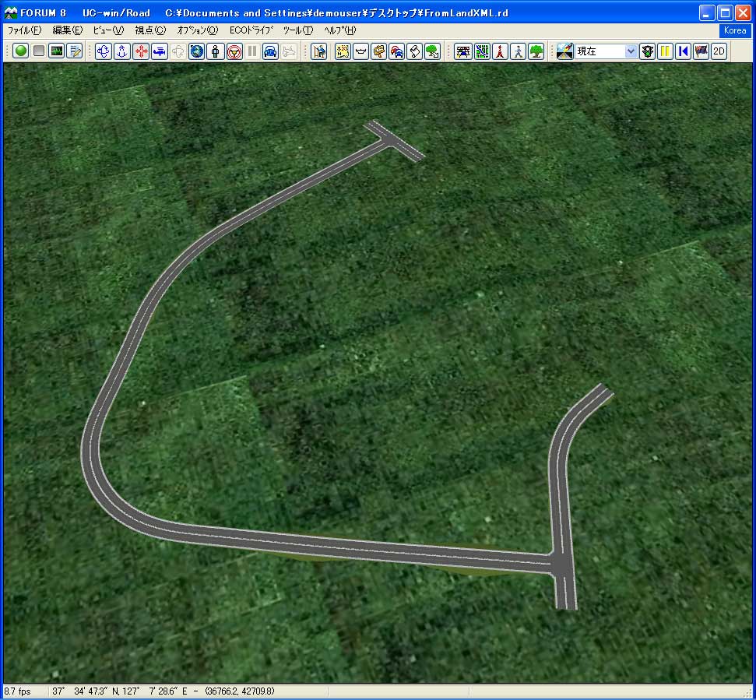
Task: Click the red tower icon
Action: pyautogui.click(x=499, y=51)
